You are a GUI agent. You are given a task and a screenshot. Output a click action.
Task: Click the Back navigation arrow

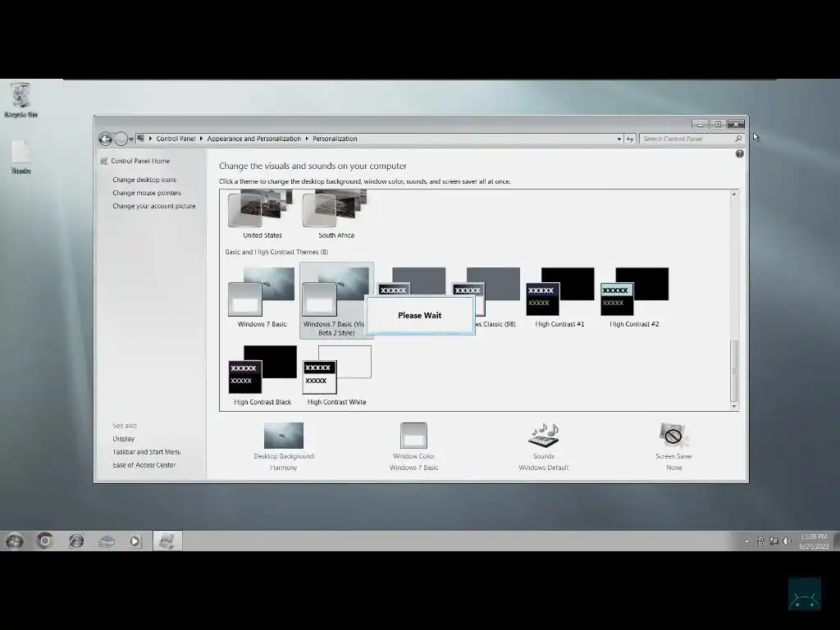point(106,139)
